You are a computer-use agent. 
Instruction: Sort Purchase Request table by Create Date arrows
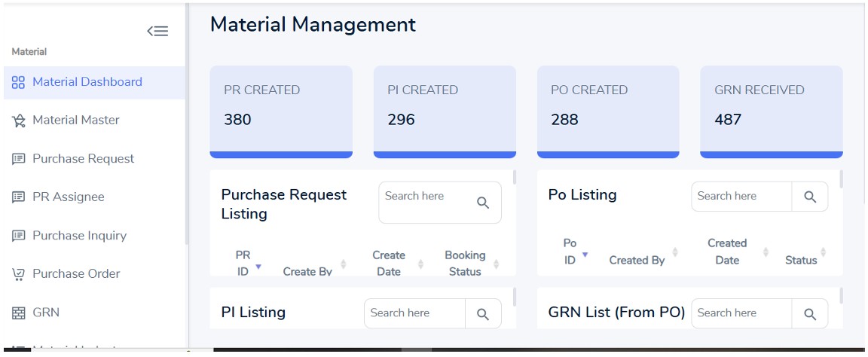click(x=420, y=264)
